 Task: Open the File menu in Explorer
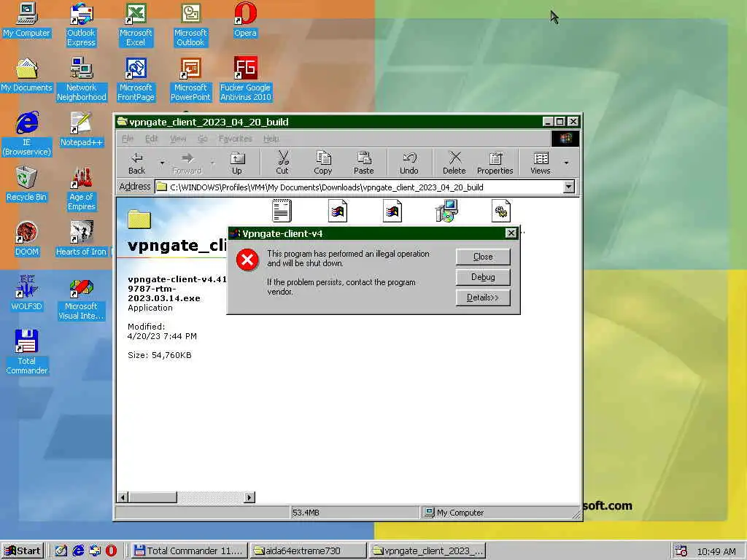[x=128, y=139]
